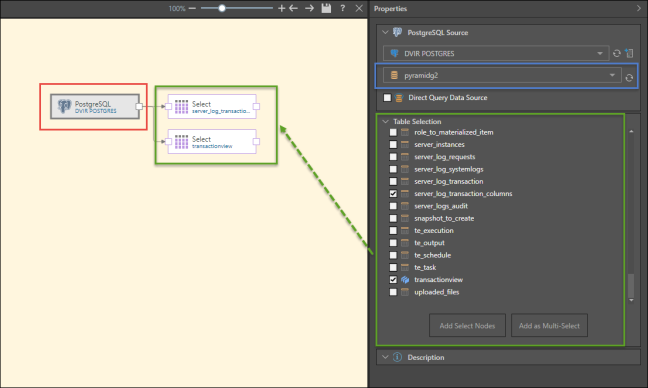Click the zoom in plus icon

click(x=281, y=8)
